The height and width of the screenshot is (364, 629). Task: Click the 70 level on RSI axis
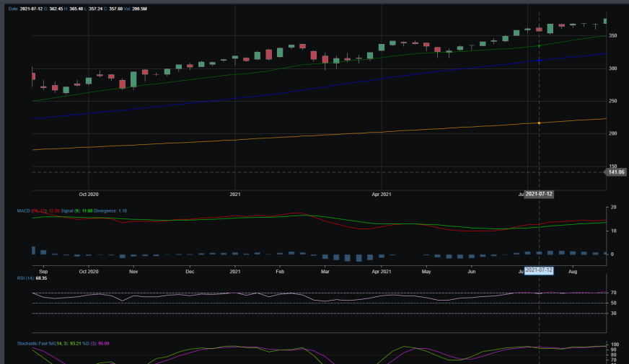click(612, 293)
